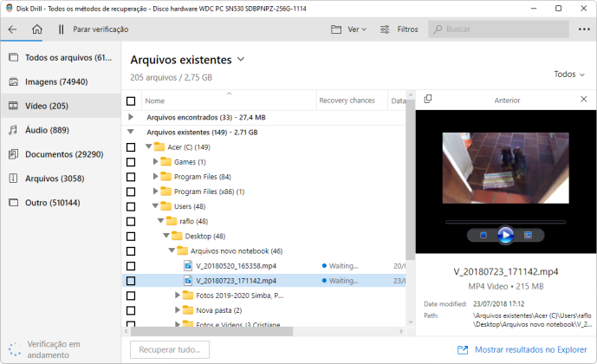Select V_20180520_165358.mp4 file row

[264, 266]
